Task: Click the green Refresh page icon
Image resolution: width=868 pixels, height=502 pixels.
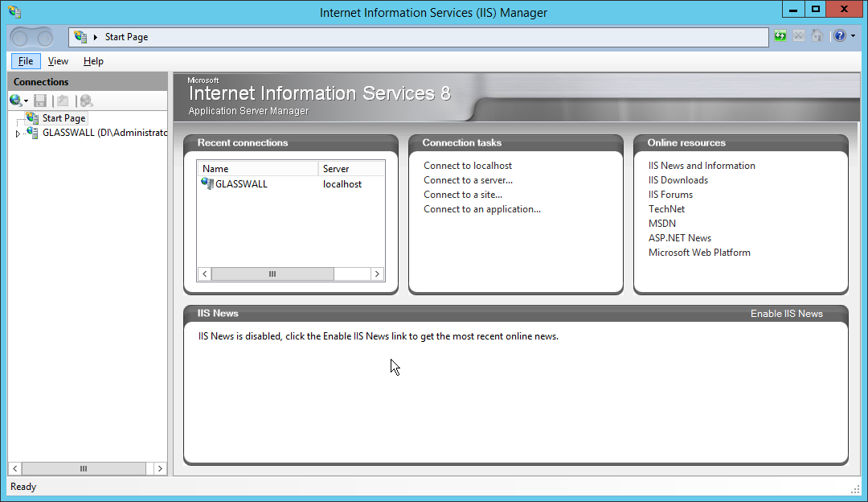Action: 780,36
